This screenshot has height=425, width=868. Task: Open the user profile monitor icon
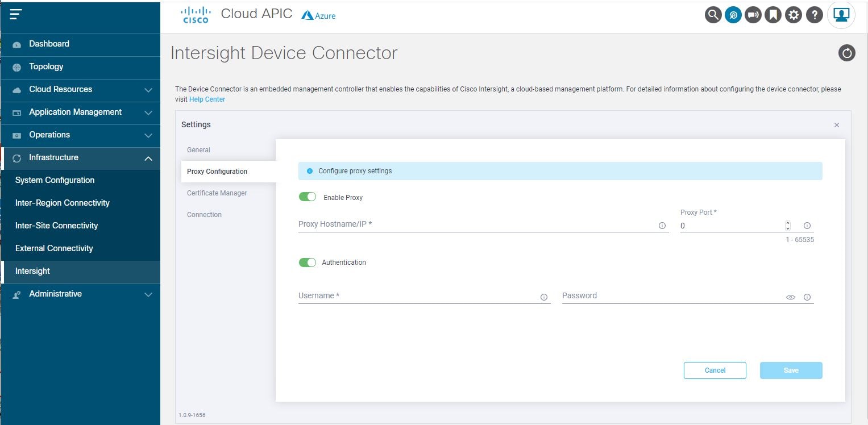841,15
